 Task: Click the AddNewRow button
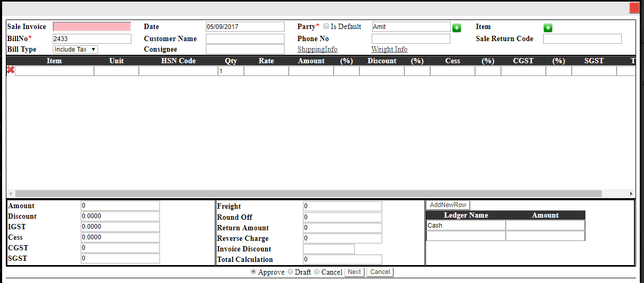point(448,205)
